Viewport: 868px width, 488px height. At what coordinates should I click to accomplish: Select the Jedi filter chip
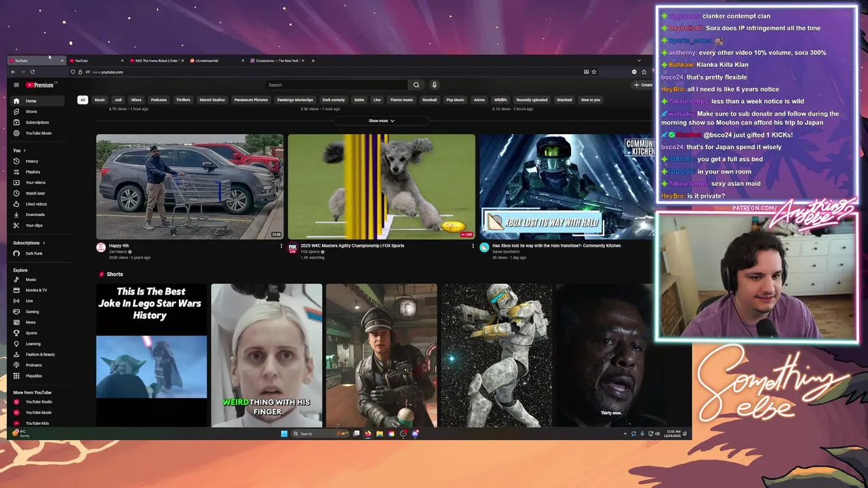tap(118, 100)
